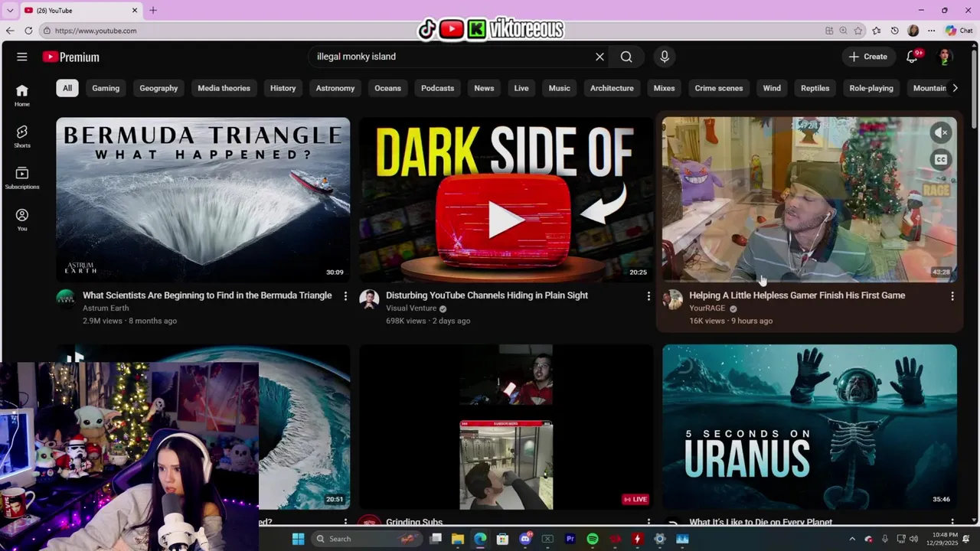Select the Architecture filter chip
Viewport: 980px width, 551px height.
click(x=612, y=88)
